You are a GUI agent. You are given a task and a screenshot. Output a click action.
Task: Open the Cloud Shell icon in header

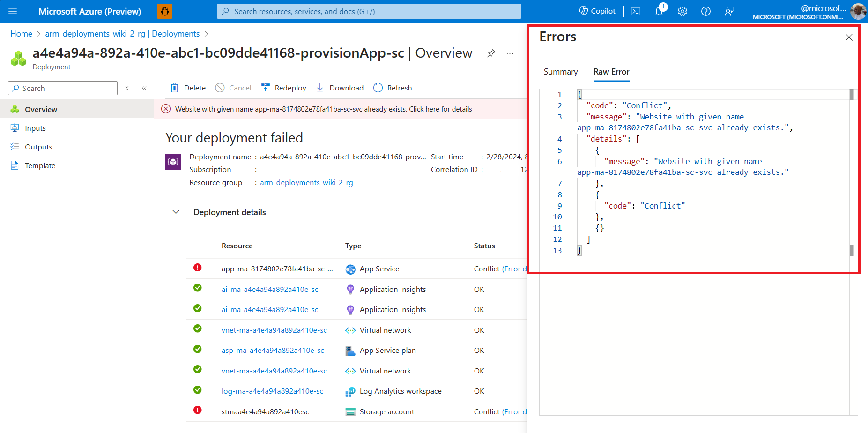[x=636, y=11]
